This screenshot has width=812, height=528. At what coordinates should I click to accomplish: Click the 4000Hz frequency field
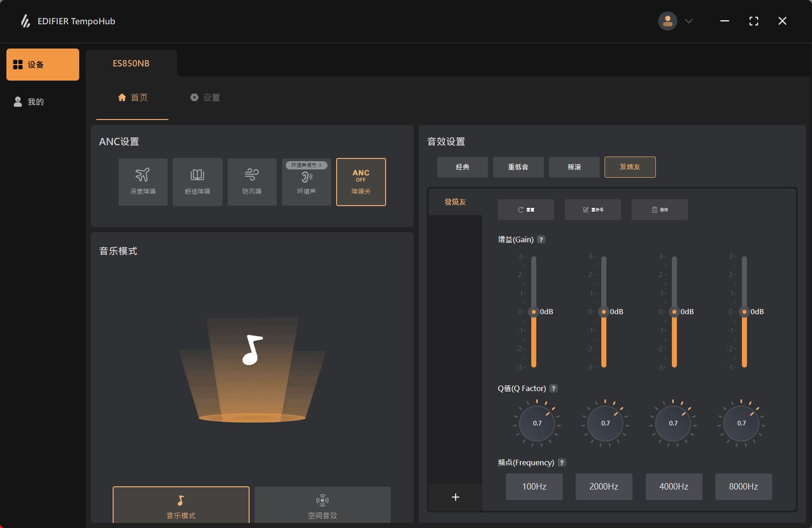pos(674,487)
